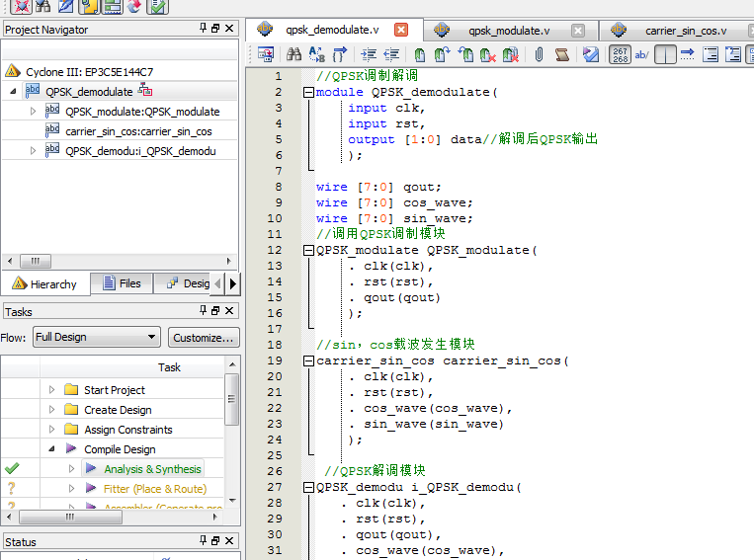
Task: Click the Find and Replace icon
Action: click(317, 55)
